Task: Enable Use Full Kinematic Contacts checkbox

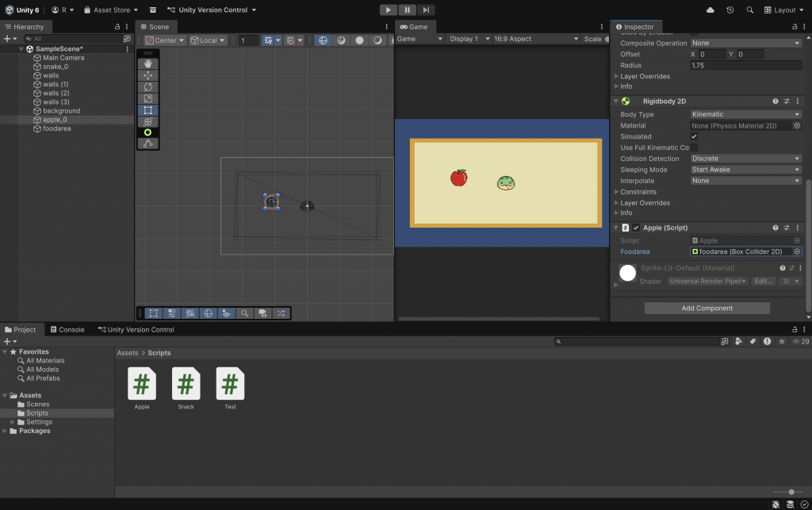Action: click(694, 148)
